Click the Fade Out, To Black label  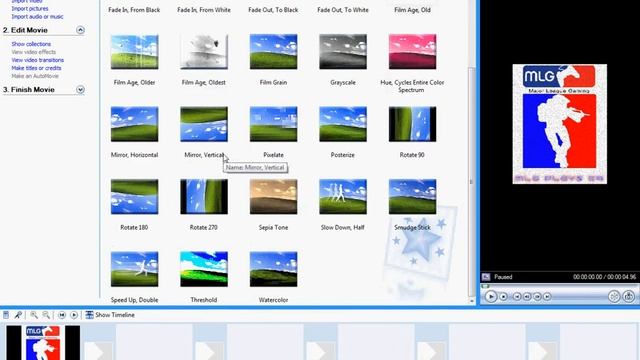[x=273, y=10]
